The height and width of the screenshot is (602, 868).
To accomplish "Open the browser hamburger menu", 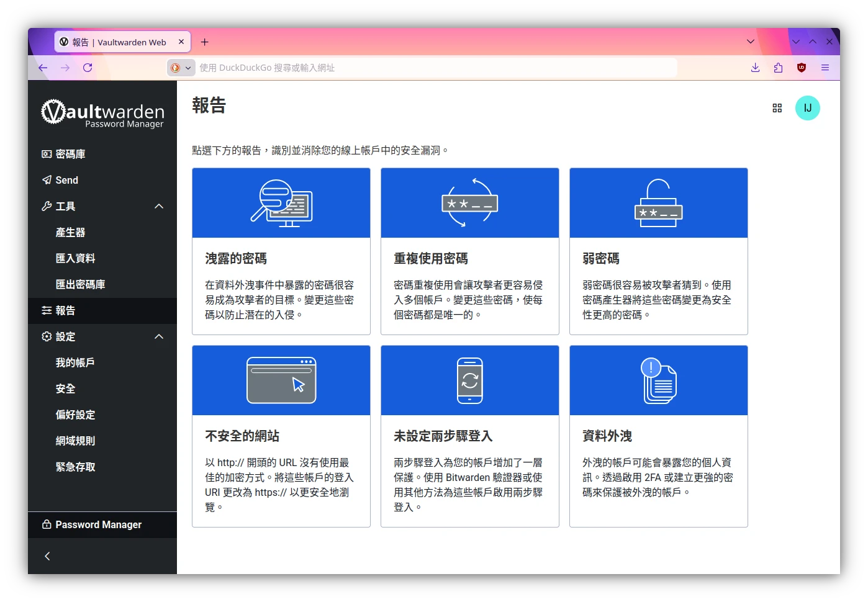I will pos(825,68).
